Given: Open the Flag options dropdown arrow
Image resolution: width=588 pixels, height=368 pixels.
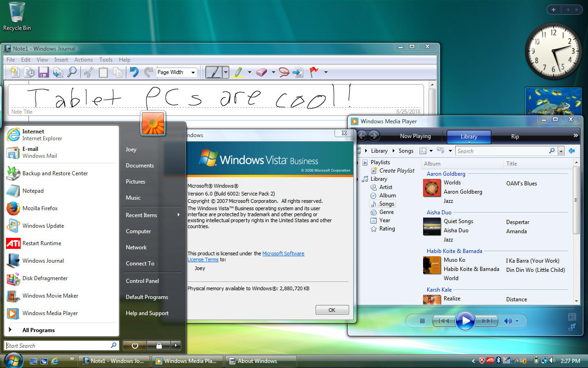Looking at the screenshot, I should click(x=326, y=72).
